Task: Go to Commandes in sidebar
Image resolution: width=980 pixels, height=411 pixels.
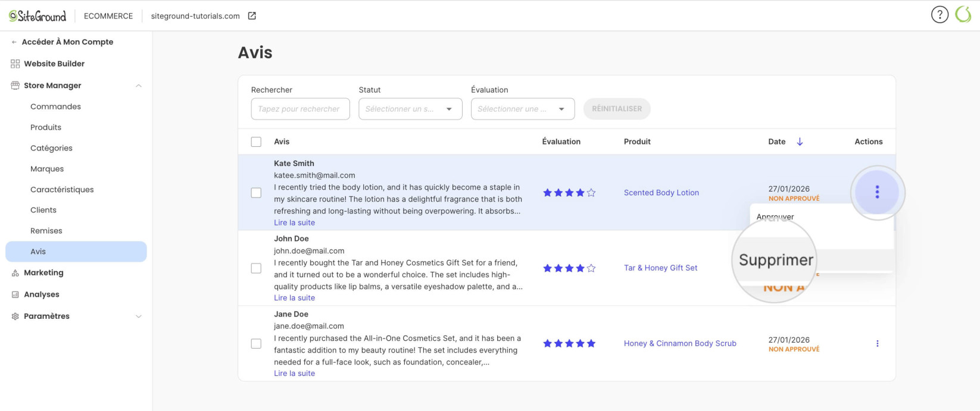Action: tap(55, 106)
